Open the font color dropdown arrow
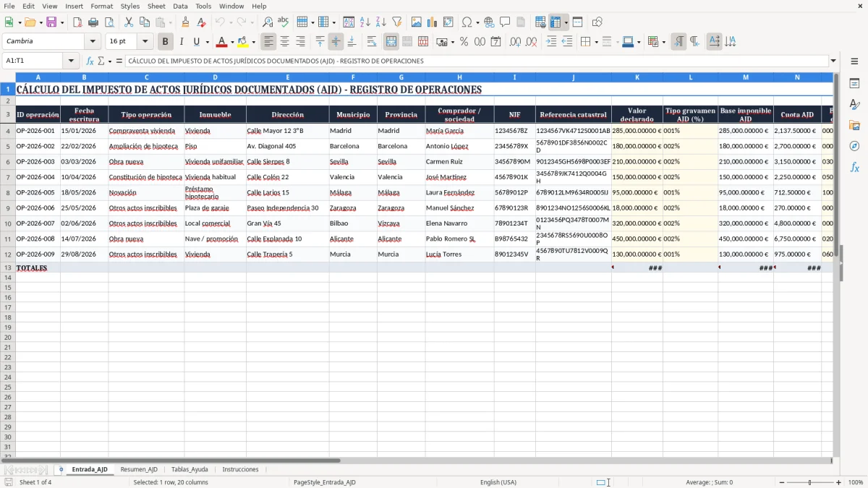 point(231,42)
